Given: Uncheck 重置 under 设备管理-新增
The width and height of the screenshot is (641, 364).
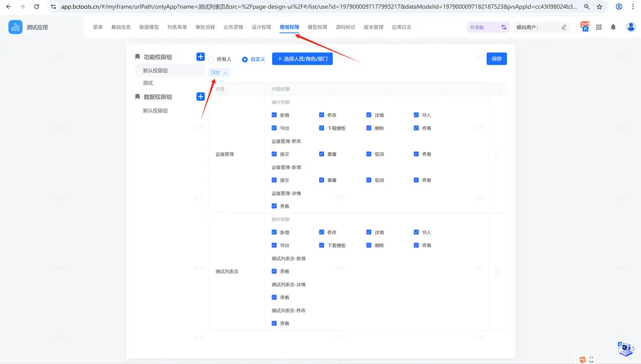Looking at the screenshot, I should [322, 180].
